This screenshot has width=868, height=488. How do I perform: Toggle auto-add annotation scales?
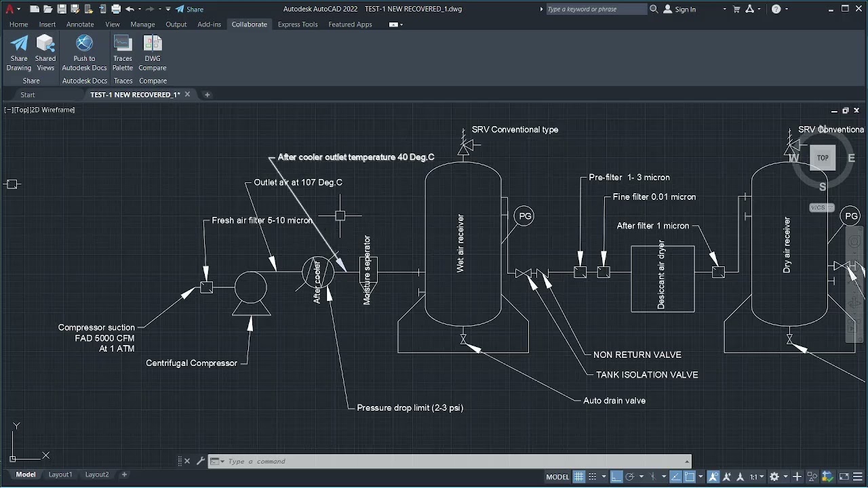726,477
